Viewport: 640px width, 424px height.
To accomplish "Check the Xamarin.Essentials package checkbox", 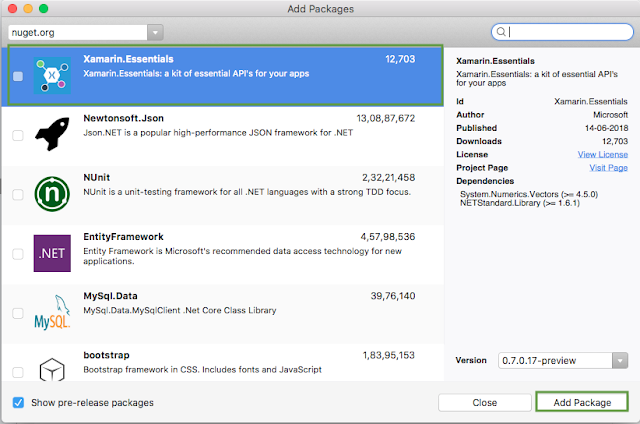I will [18, 76].
